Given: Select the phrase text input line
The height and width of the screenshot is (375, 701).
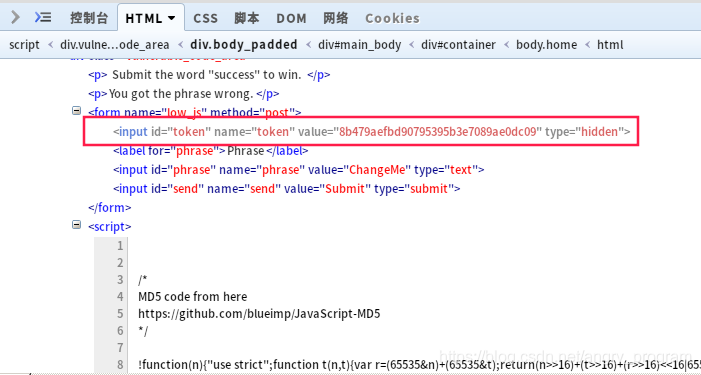Looking at the screenshot, I should point(299,170).
